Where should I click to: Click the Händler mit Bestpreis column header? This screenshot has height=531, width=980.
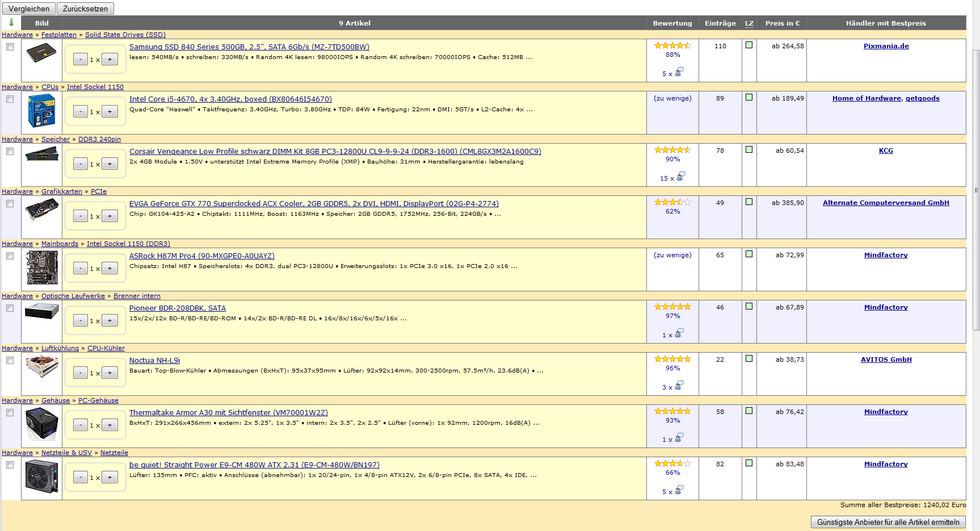click(886, 23)
